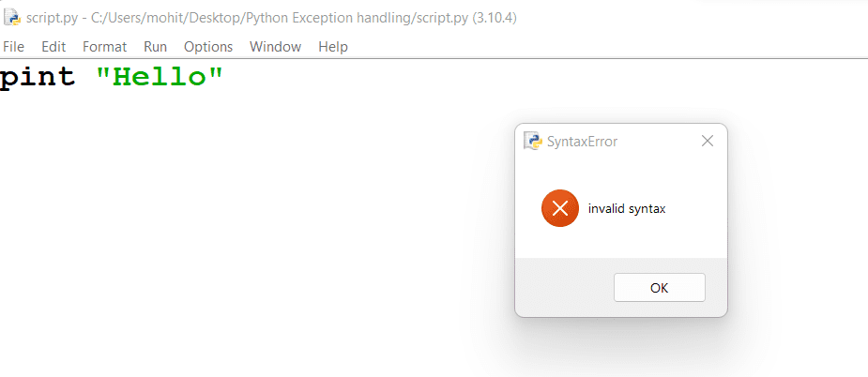Open the Help menu
Image resolution: width=868 pixels, height=377 pixels.
333,47
